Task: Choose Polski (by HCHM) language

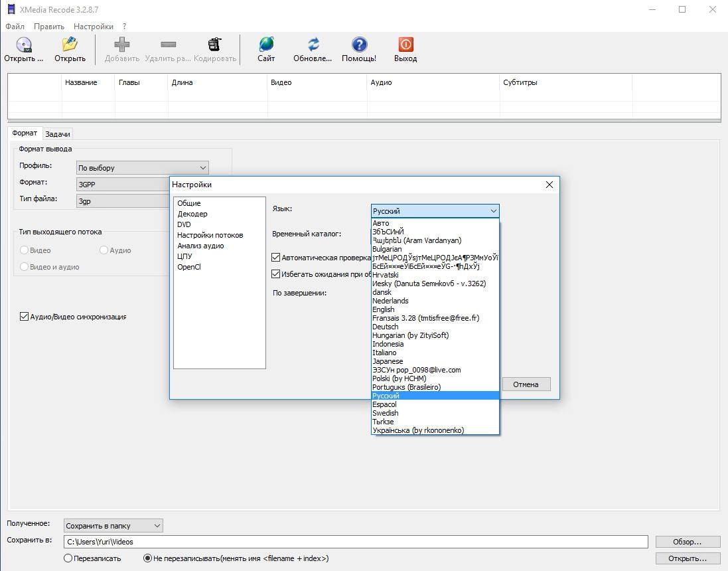Action: click(x=435, y=378)
